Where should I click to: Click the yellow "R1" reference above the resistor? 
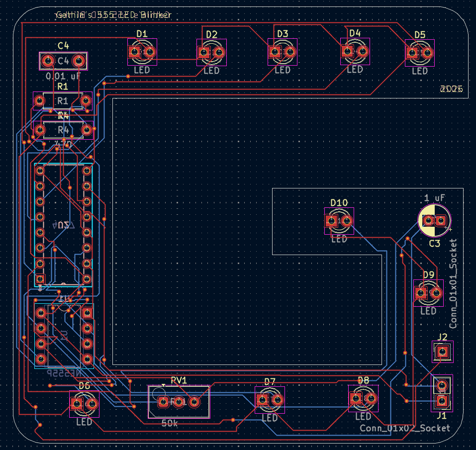(63, 87)
